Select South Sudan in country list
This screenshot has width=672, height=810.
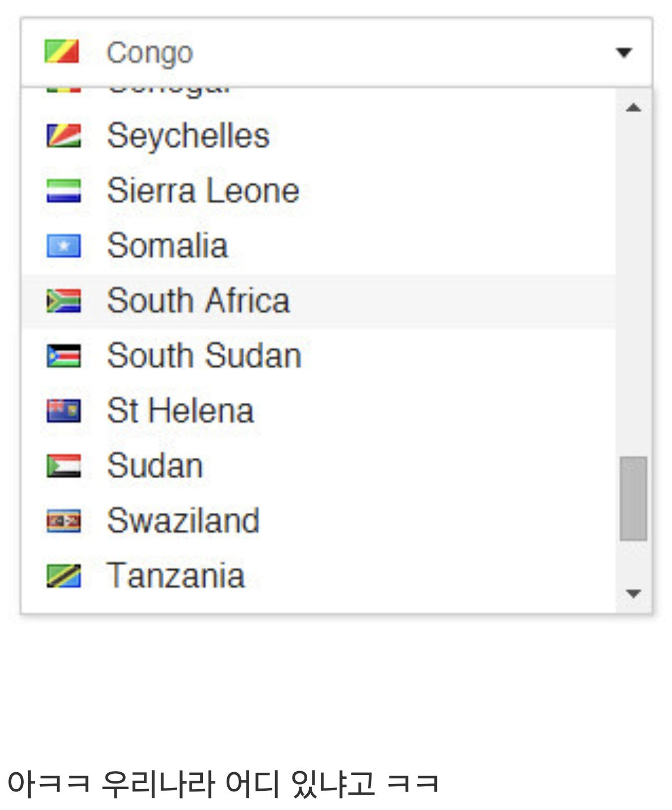[x=204, y=356]
